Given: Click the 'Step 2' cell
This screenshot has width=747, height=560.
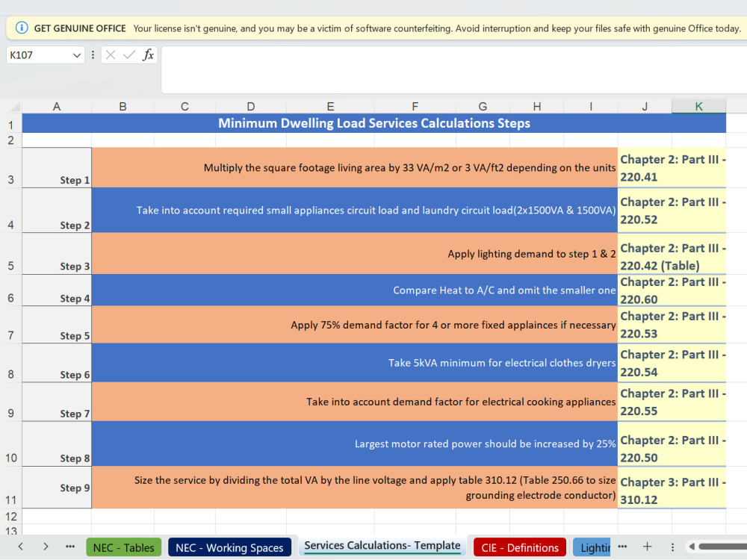Looking at the screenshot, I should [57, 210].
